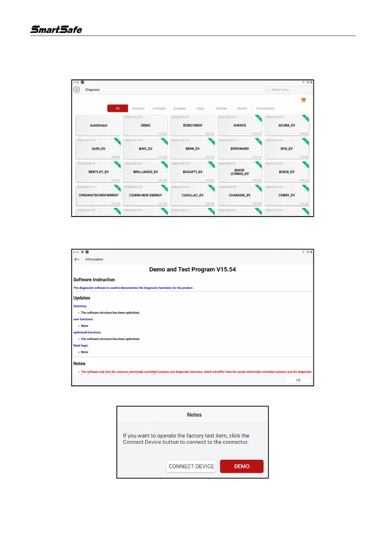392x555 pixels.
Task: Open the Pin detection tab
Action: [265, 109]
